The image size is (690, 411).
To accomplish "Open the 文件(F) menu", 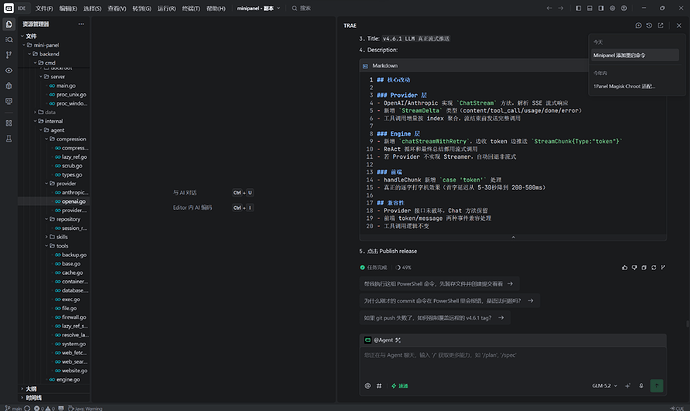I will (44, 8).
